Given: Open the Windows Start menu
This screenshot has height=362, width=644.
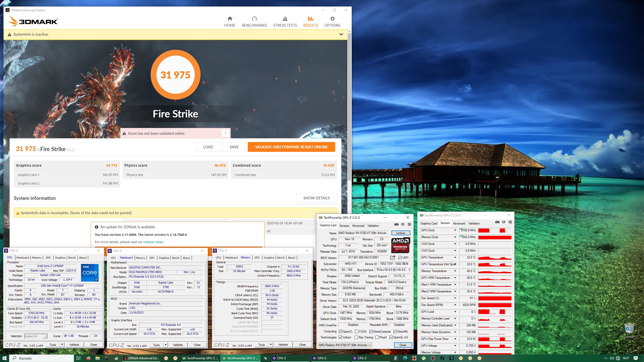Looking at the screenshot, I should [5, 358].
